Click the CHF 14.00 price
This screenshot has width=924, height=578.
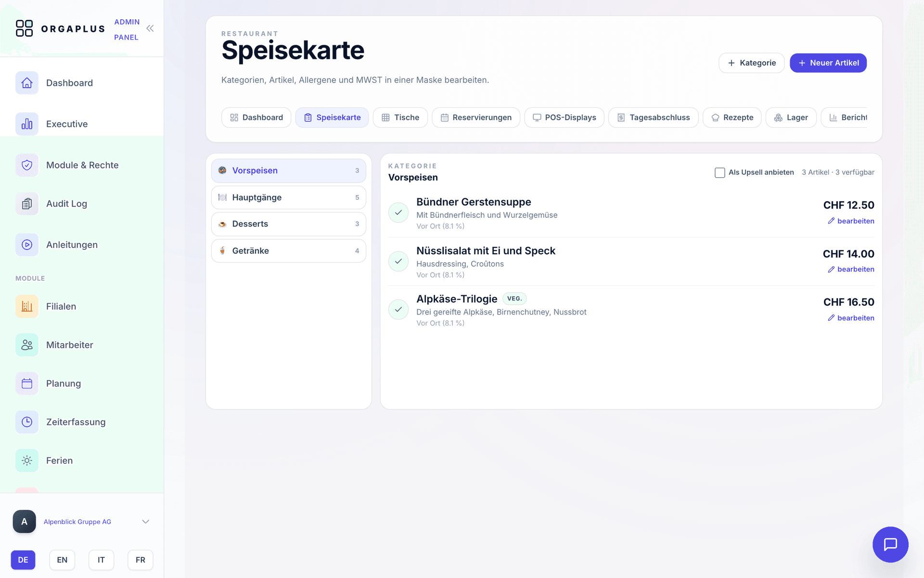tap(849, 254)
